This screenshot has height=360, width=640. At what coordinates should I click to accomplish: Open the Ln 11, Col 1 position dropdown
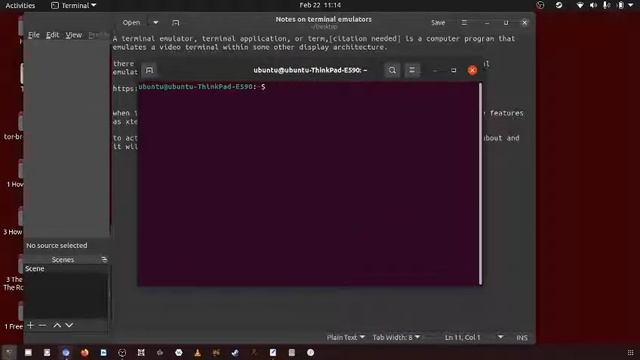click(473, 338)
